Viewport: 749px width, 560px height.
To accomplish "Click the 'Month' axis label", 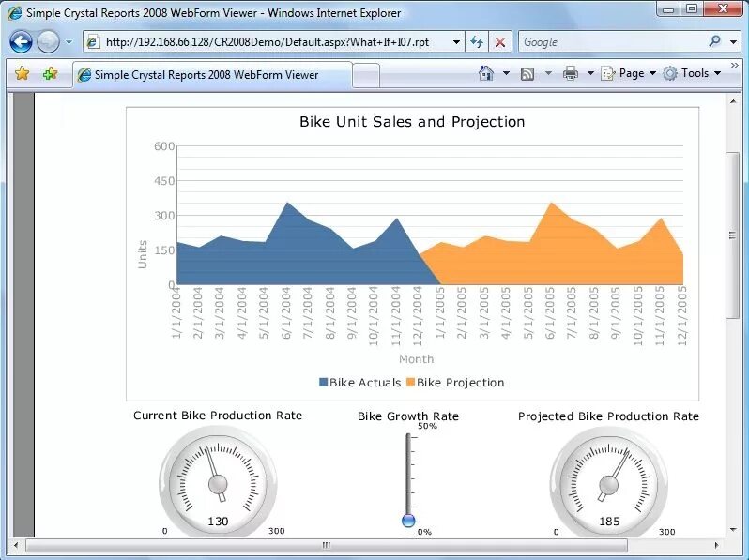I will tap(417, 359).
